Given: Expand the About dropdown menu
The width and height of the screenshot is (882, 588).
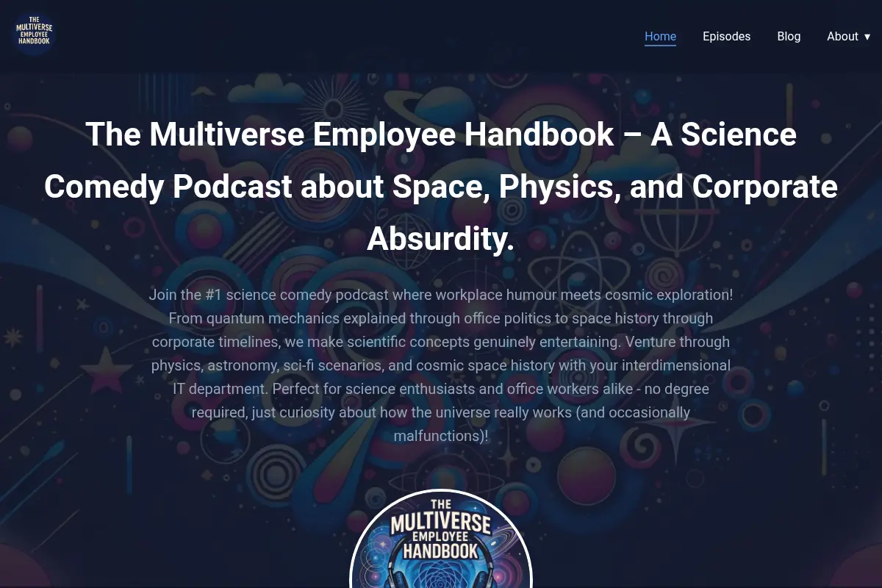Looking at the screenshot, I should pyautogui.click(x=848, y=36).
